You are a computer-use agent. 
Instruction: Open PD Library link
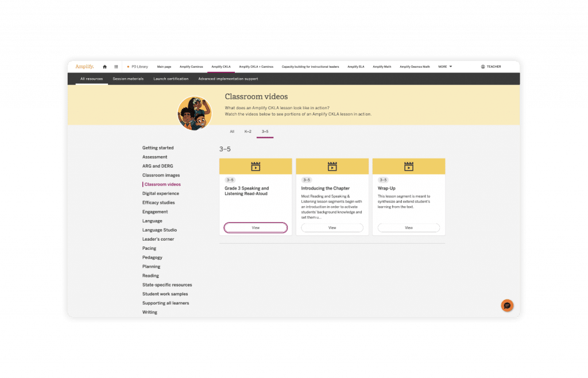pyautogui.click(x=138, y=67)
